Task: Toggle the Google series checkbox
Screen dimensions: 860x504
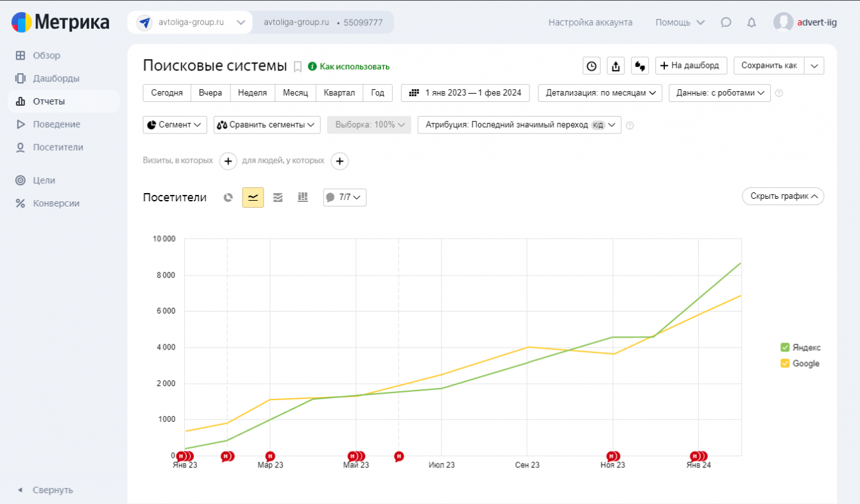Action: pos(785,364)
